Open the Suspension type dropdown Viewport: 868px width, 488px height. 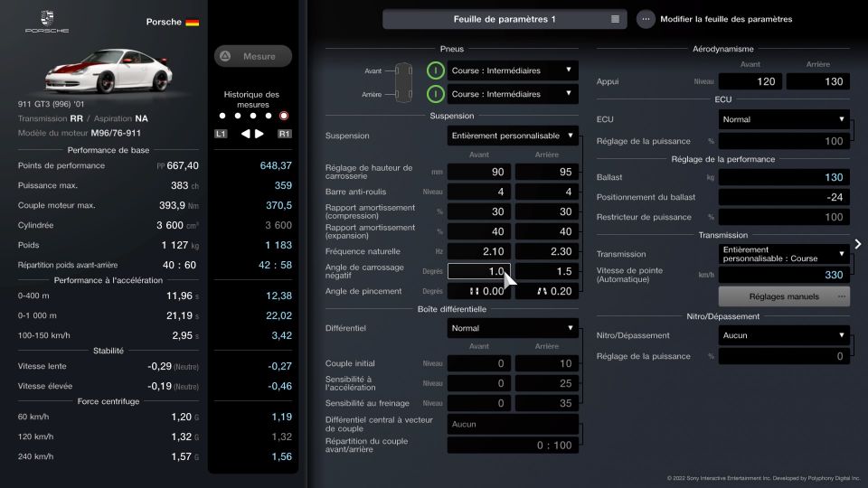coord(513,136)
